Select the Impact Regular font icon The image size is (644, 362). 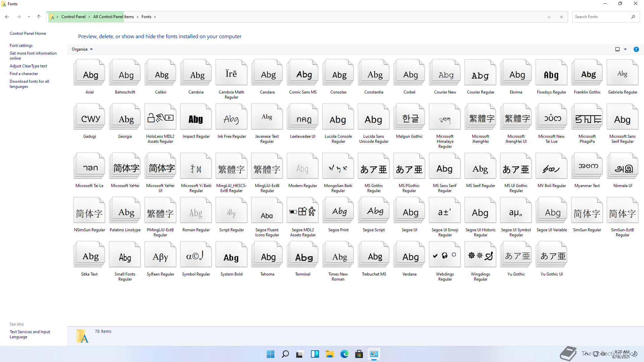(x=196, y=117)
